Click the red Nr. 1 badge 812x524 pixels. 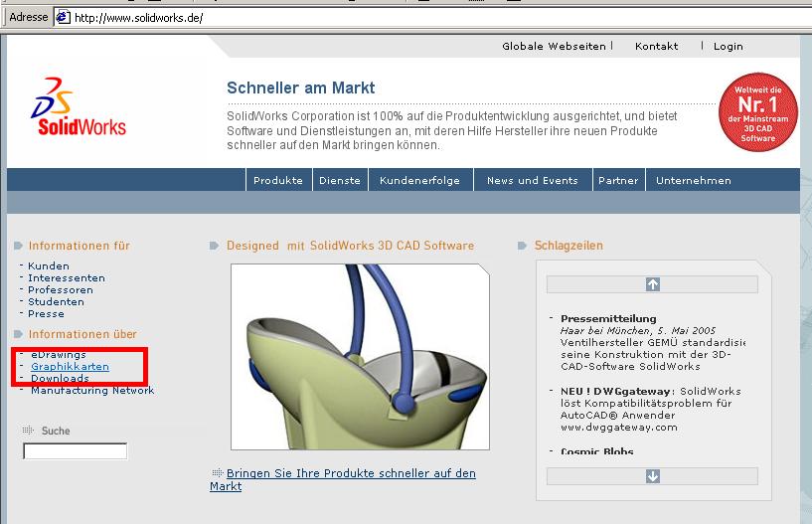(758, 112)
